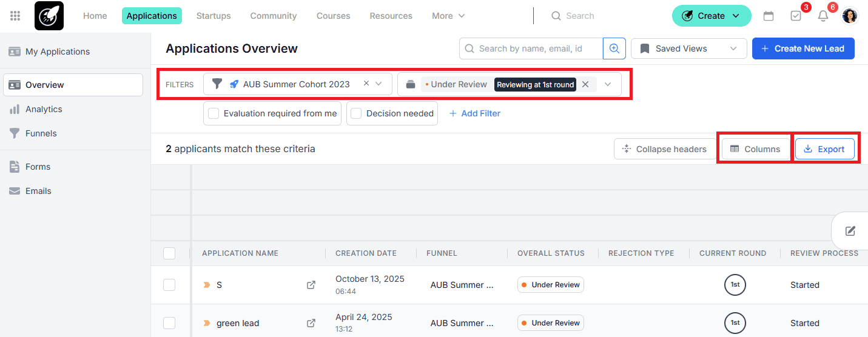Expand the status filter dropdown arrow
The width and height of the screenshot is (868, 337).
(608, 84)
